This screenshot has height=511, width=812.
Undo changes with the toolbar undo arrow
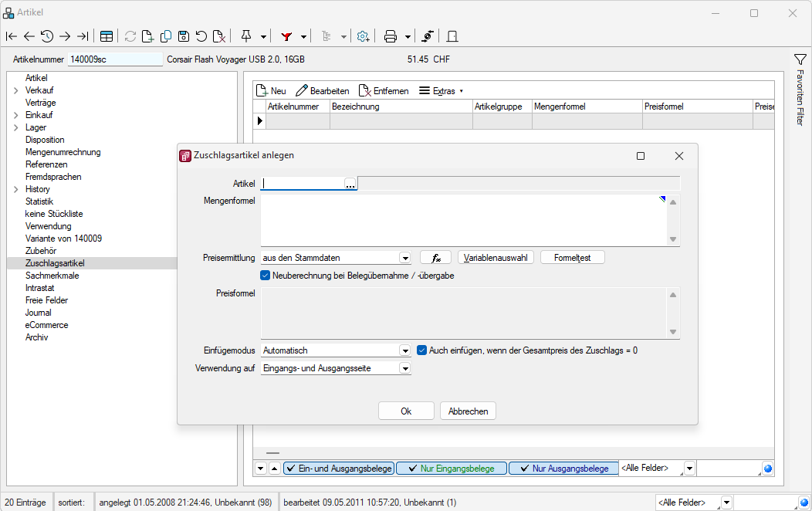pyautogui.click(x=201, y=36)
